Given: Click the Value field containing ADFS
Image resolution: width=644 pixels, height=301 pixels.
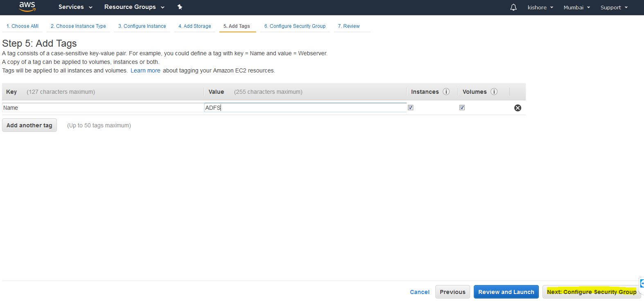Looking at the screenshot, I should click(305, 108).
